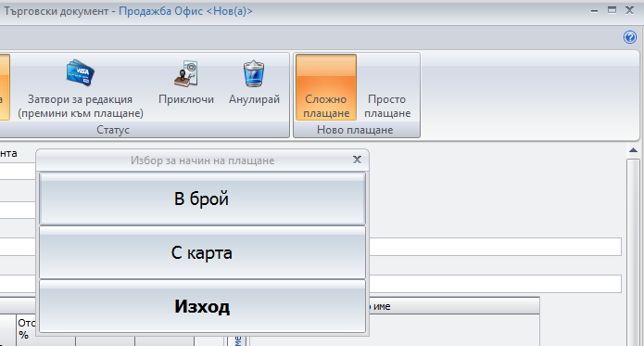The image size is (644, 346).
Task: Maximize the Търговски документ window
Action: click(x=612, y=10)
